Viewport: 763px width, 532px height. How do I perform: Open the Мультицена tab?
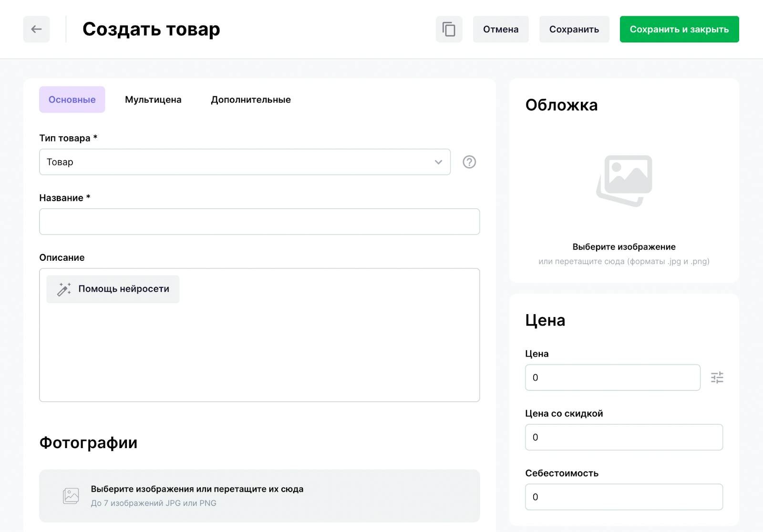(x=153, y=100)
